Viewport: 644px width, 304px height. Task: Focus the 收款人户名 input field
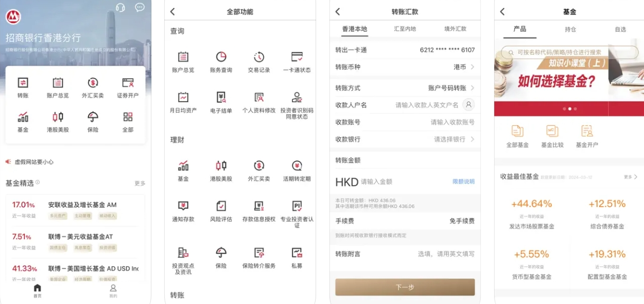427,105
